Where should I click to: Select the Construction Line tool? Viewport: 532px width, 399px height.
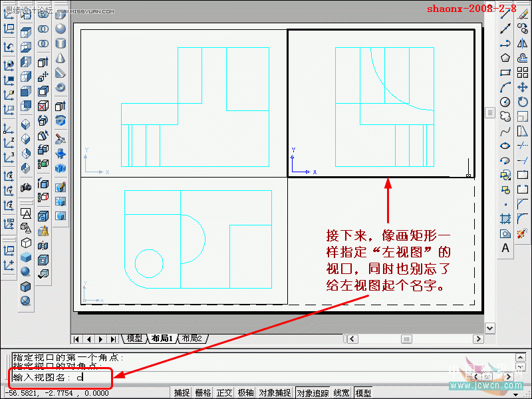point(505,29)
